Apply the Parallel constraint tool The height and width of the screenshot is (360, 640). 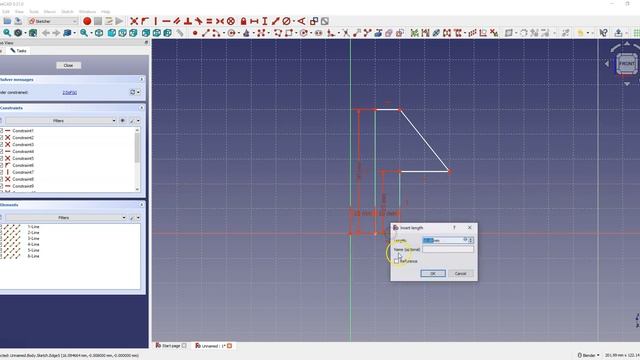click(x=177, y=21)
